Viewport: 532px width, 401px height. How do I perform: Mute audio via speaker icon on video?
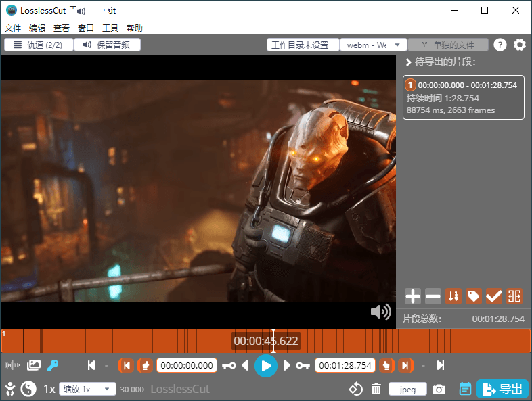click(x=381, y=311)
